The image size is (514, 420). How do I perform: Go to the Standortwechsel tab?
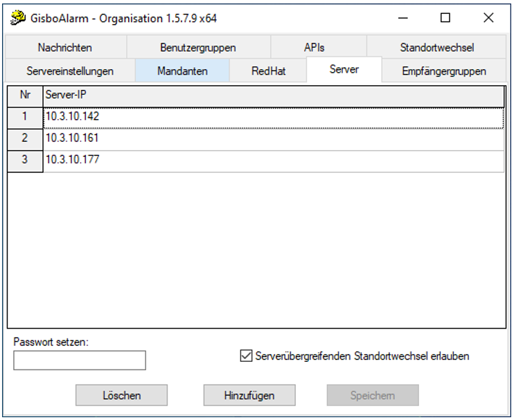point(436,48)
